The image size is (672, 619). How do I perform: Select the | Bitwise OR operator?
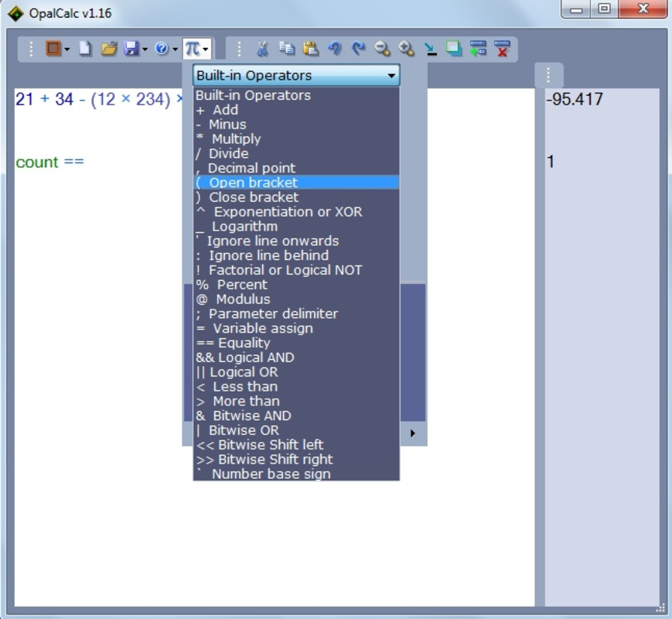(x=296, y=431)
